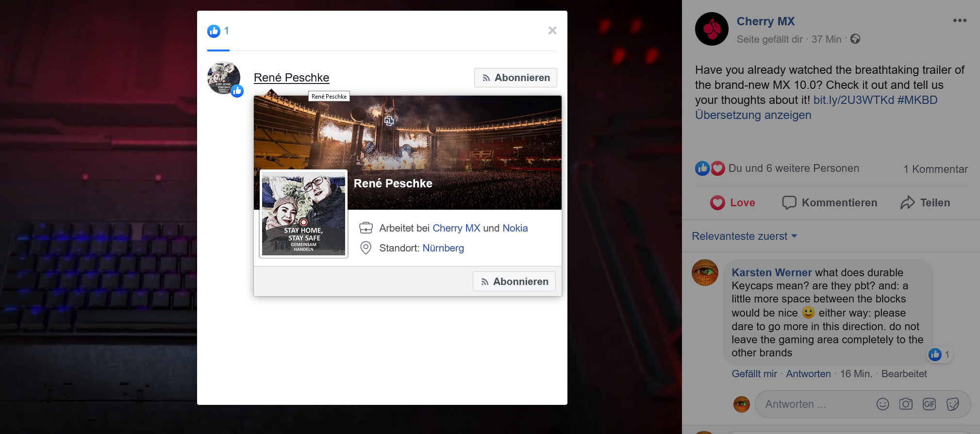Click the small eye avatar beside the reply box
The width and height of the screenshot is (980, 434).
[741, 404]
